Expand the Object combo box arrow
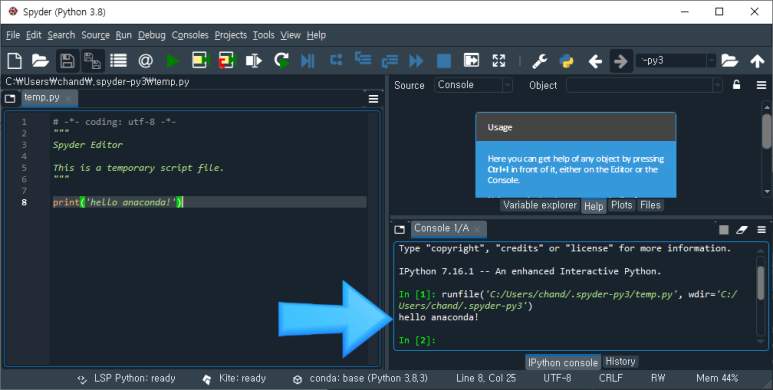The image size is (773, 390). point(717,85)
